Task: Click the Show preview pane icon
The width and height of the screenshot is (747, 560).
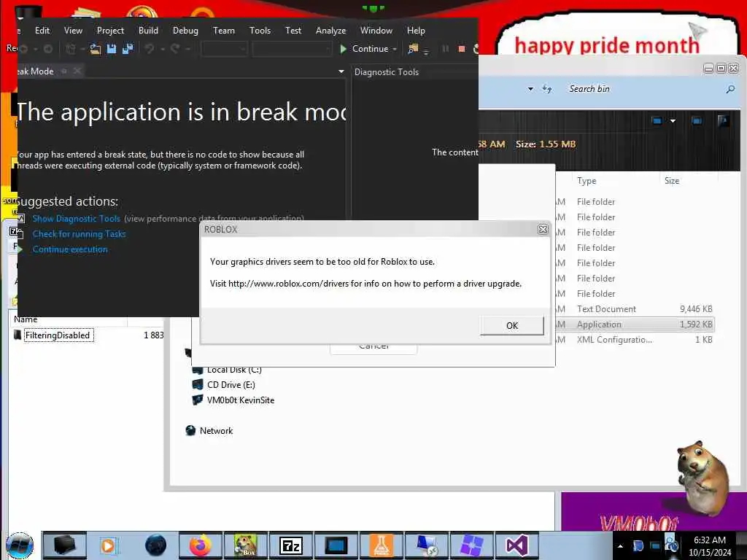Action: [697, 121]
